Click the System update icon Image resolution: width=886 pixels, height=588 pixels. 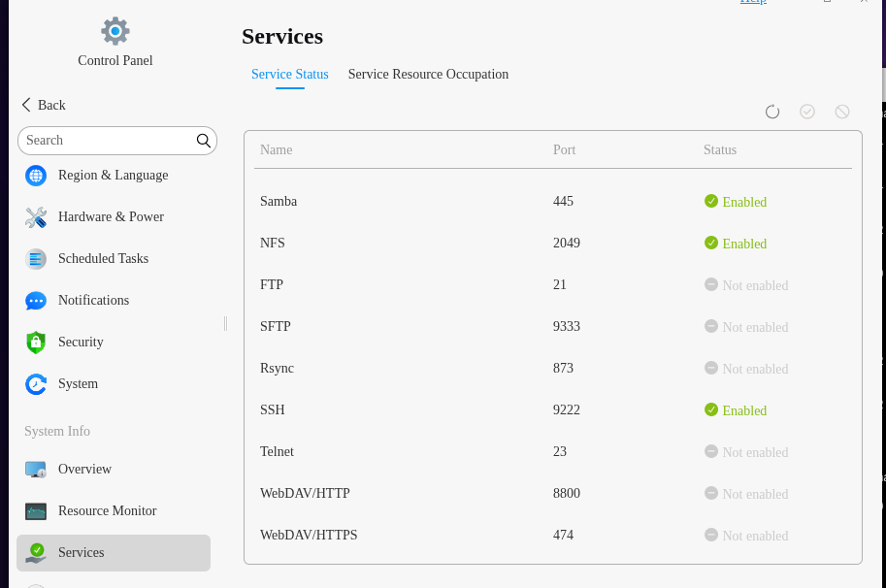click(x=36, y=384)
